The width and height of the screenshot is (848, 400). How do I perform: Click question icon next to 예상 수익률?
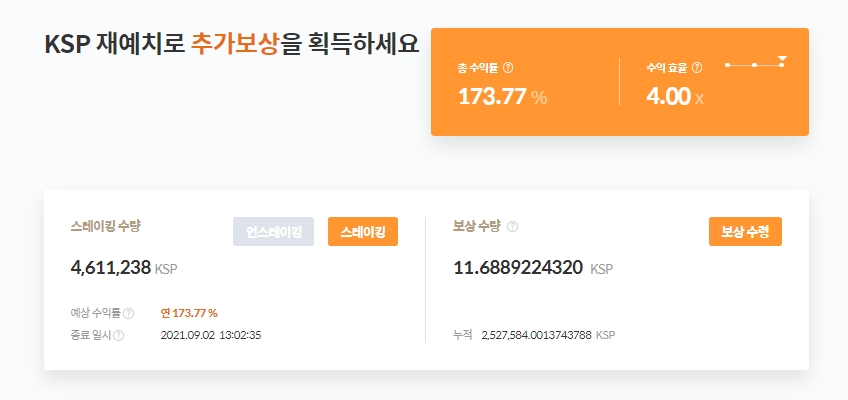point(129,313)
